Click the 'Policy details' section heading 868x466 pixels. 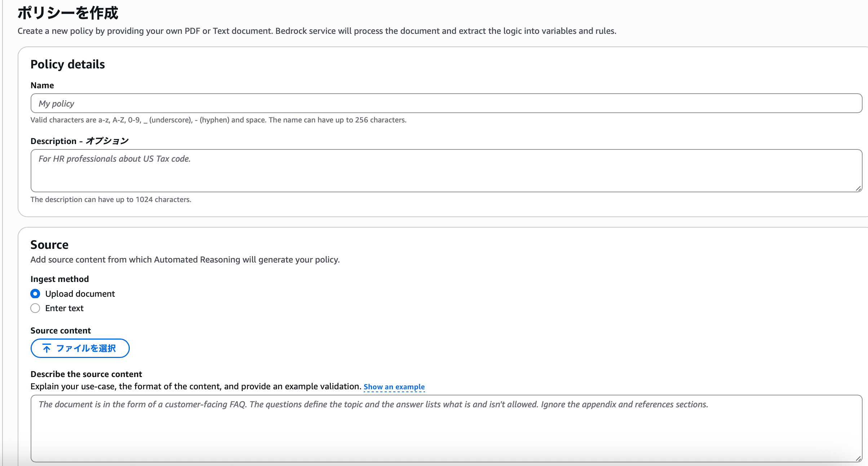click(67, 64)
